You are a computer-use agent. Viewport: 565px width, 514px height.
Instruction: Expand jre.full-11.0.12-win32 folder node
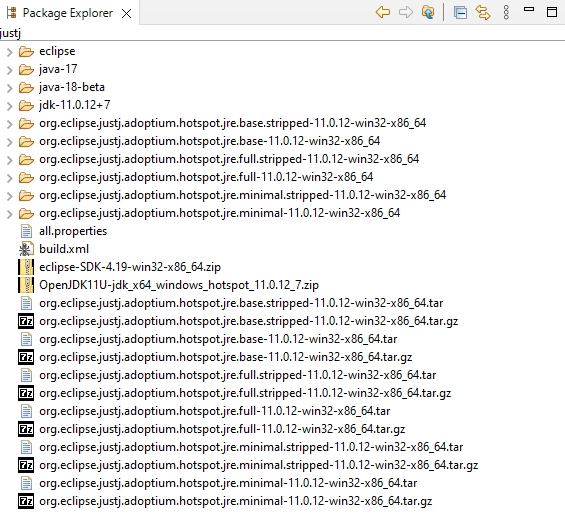[10, 178]
